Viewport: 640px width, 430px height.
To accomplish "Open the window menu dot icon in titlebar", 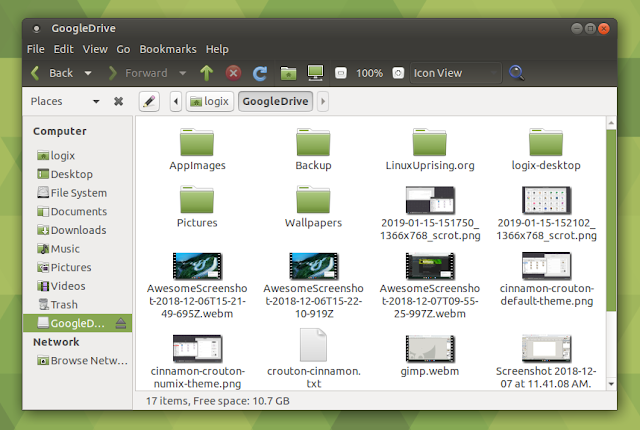I will pyautogui.click(x=36, y=28).
